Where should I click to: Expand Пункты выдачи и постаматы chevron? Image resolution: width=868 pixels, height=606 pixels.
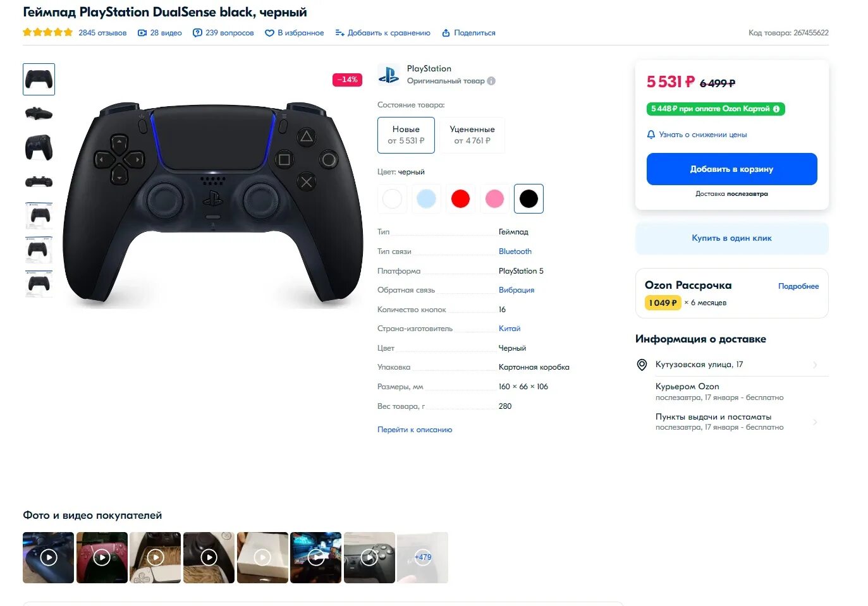[815, 421]
